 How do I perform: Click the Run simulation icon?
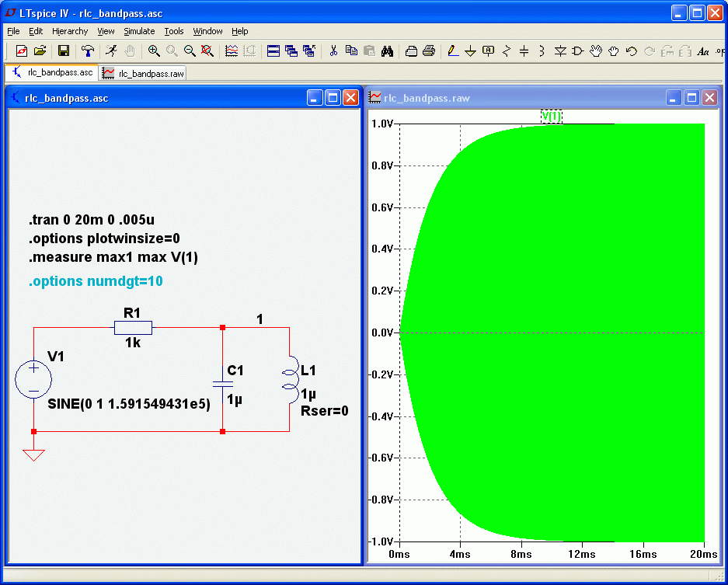point(111,50)
